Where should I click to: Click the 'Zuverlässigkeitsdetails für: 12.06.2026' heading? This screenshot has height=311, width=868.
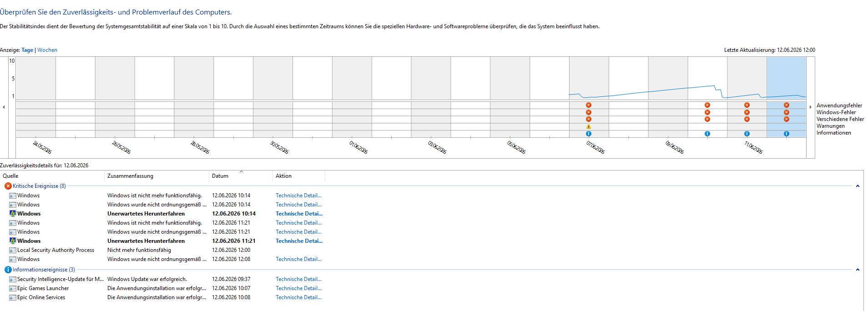click(44, 166)
